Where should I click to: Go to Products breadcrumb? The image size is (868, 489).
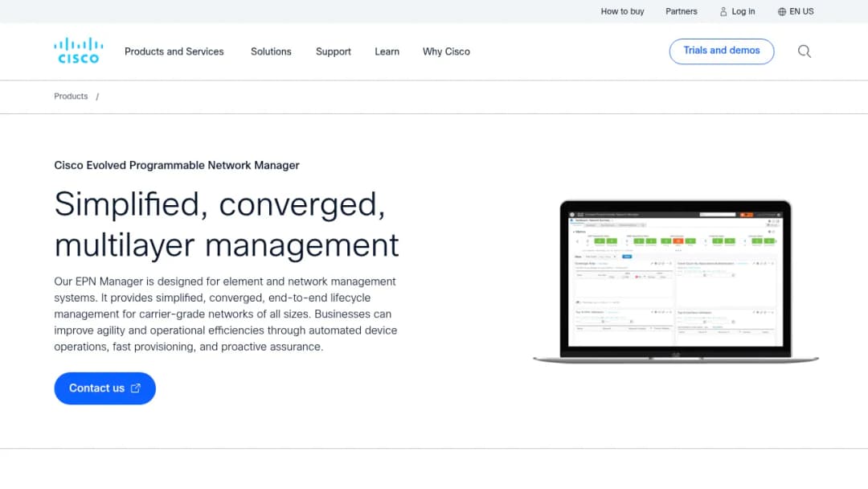pos(71,97)
